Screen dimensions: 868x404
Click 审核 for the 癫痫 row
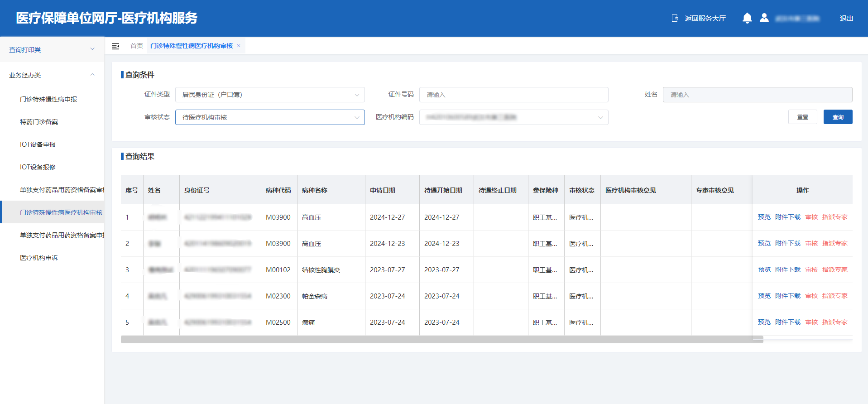[x=811, y=322]
